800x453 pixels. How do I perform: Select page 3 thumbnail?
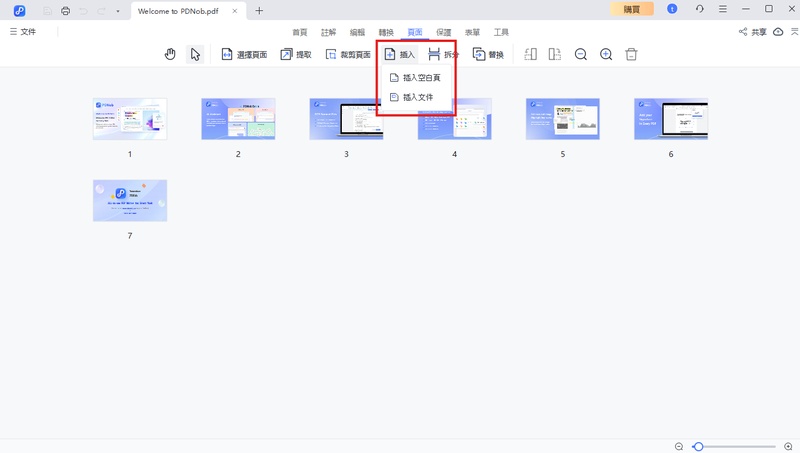click(346, 119)
